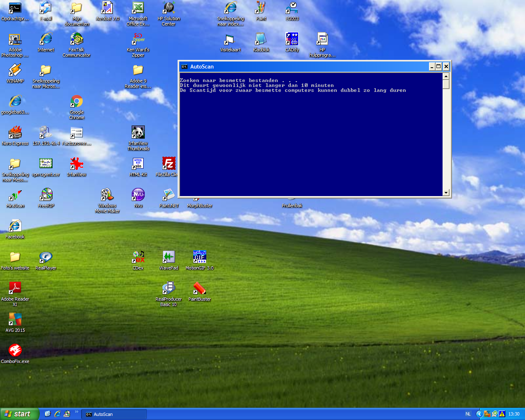Click the "Zoeken naar besmette bestanden" console line
Screen dimensions: 525x420
(x=238, y=80)
